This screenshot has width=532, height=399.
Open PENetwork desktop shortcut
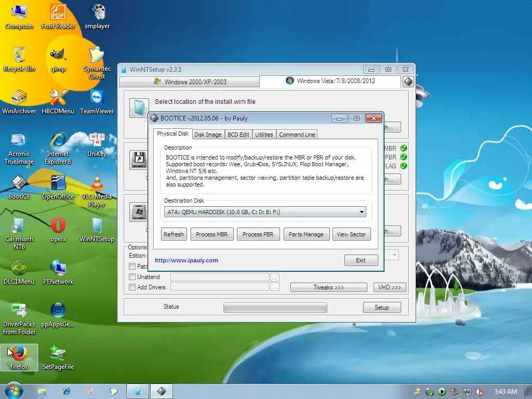58,272
